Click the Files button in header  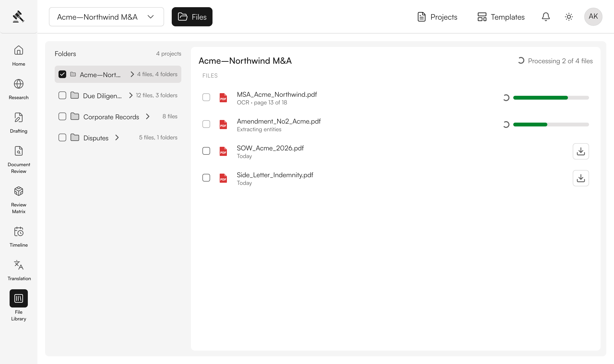pos(192,17)
